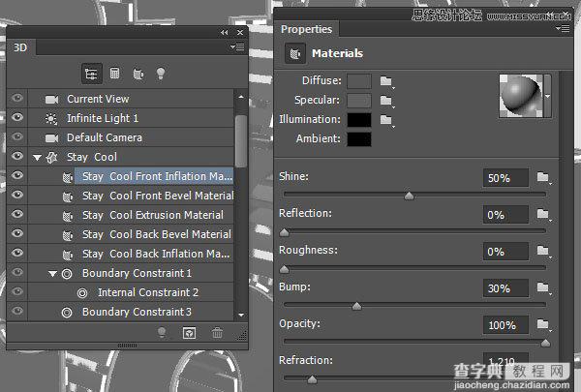Click 3D panel scroll up arrow
Image resolution: width=581 pixels, height=392 pixels.
click(x=241, y=97)
